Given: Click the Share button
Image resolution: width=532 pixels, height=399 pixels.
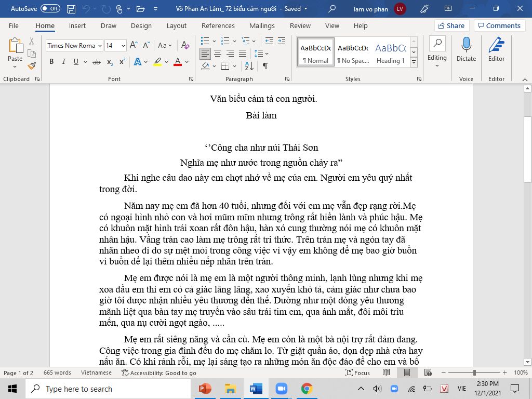Looking at the screenshot, I should (451, 26).
